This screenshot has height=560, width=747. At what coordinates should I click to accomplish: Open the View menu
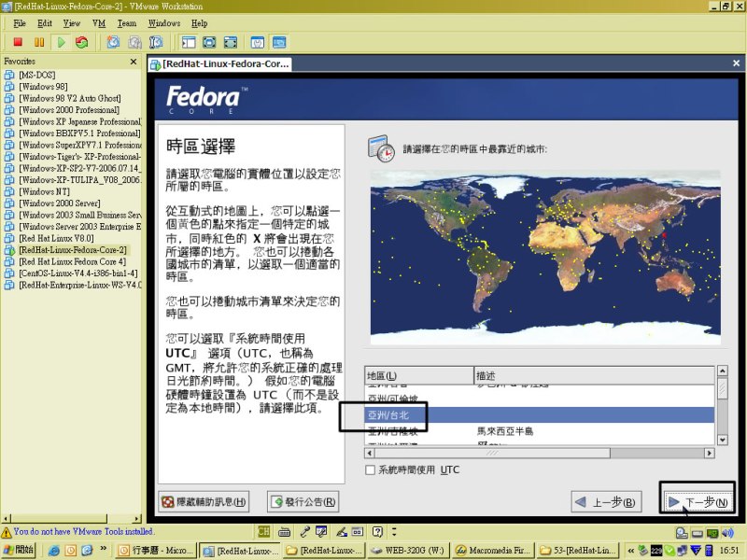pos(72,23)
